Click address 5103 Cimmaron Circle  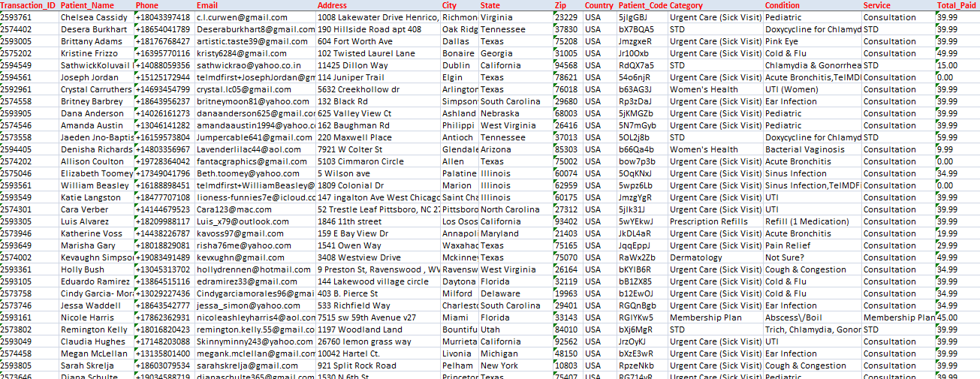(x=378, y=161)
